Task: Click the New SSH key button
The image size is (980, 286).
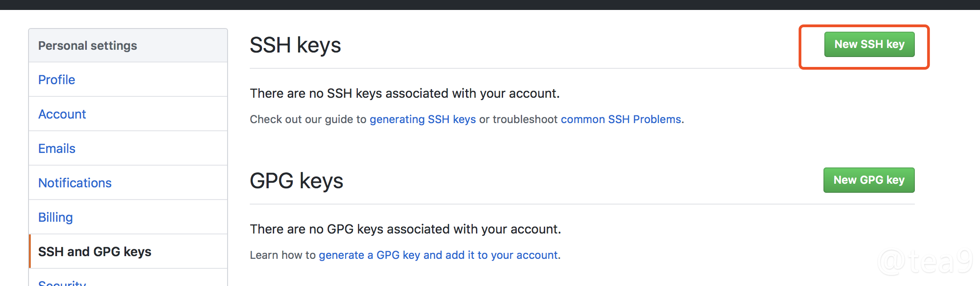Action: [x=869, y=44]
